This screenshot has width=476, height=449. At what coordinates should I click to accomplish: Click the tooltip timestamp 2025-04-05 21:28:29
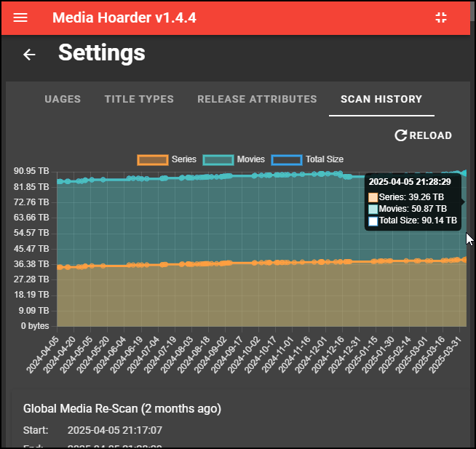(x=410, y=181)
